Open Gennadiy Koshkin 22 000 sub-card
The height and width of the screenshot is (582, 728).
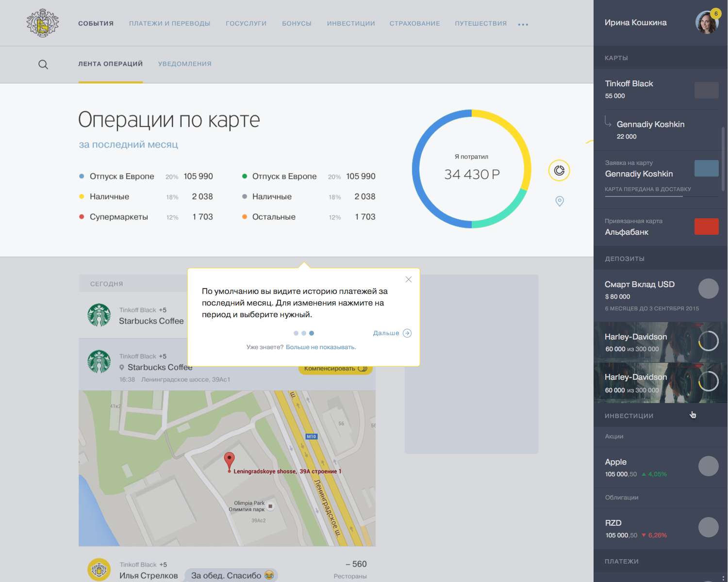pos(661,130)
